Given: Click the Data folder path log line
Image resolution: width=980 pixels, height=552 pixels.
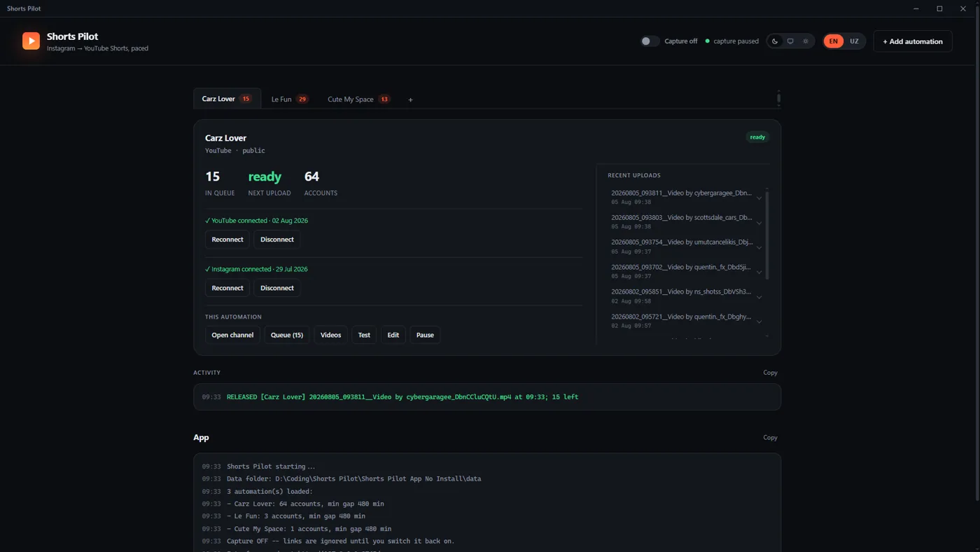Looking at the screenshot, I should tap(353, 479).
